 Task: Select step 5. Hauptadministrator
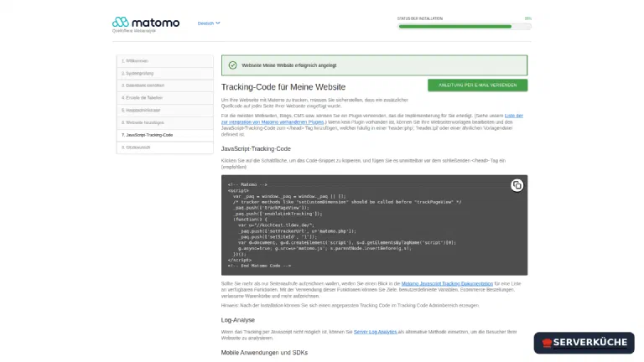click(x=164, y=111)
